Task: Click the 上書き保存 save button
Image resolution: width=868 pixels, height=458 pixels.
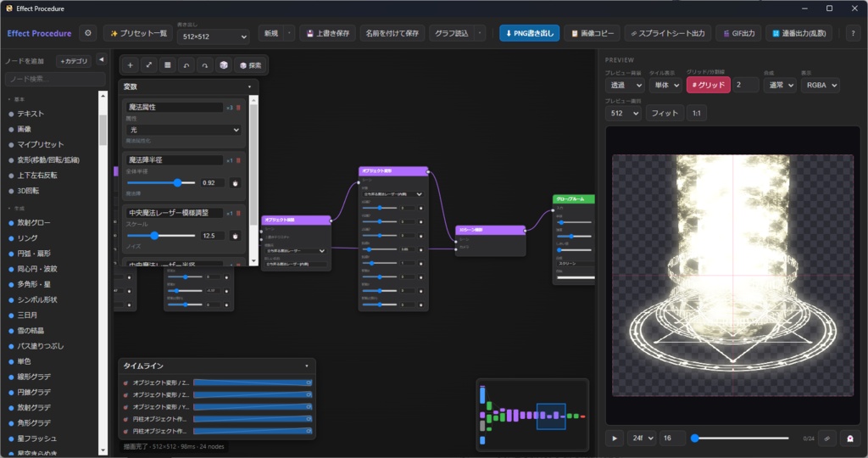Action: tap(328, 33)
